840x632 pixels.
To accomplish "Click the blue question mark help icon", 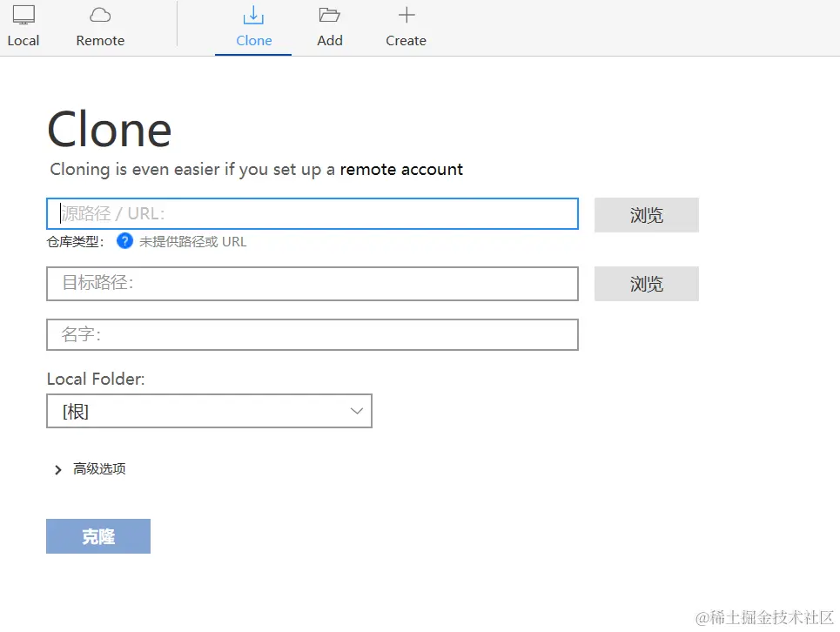I will 124,241.
